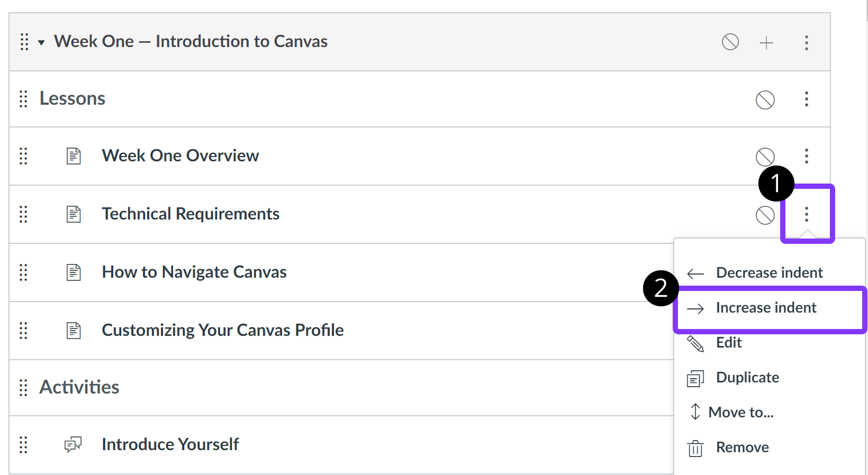Toggle publish status of Week One module
The image size is (868, 475).
(730, 42)
